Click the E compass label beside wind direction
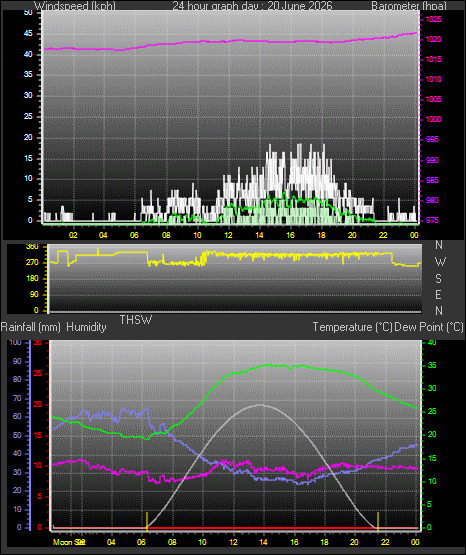Viewport: 466px width, 555px height. click(438, 294)
